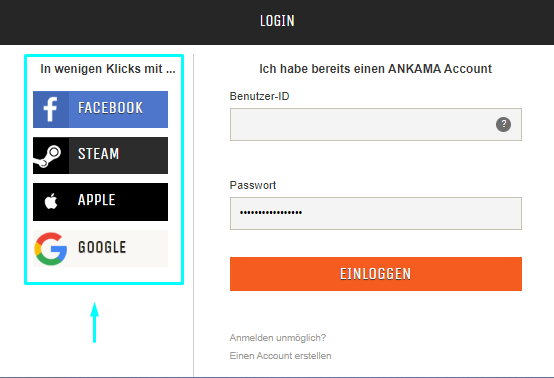Click the orange EINLOGGEN button
The image size is (554, 378).
click(x=376, y=274)
